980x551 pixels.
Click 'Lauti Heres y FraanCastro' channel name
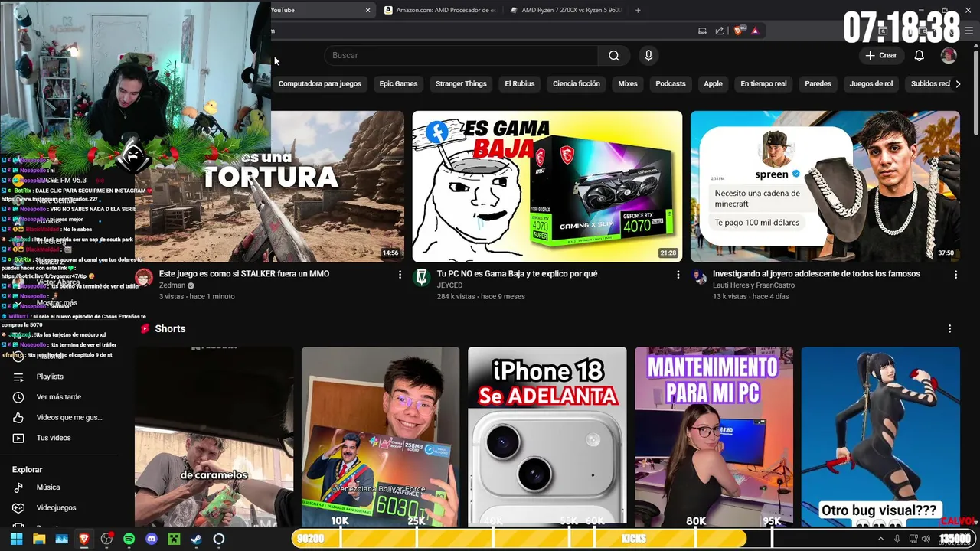coord(753,285)
